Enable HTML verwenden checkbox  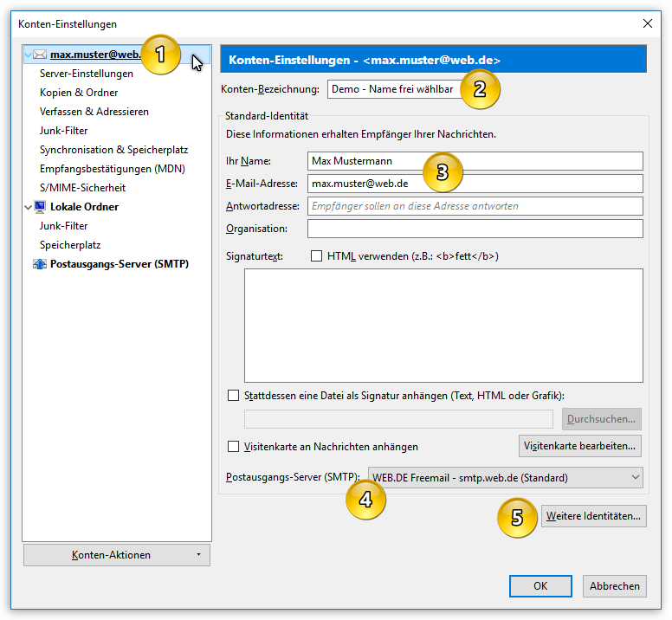click(x=316, y=256)
